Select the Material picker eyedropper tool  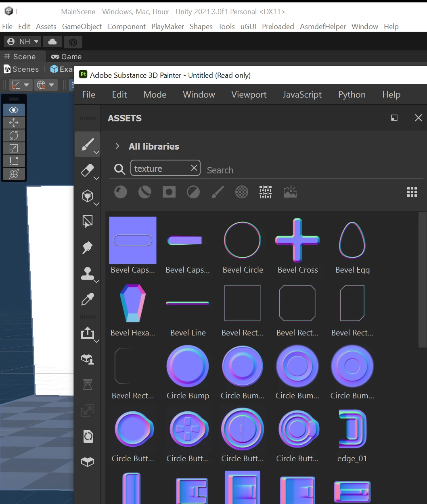87,299
